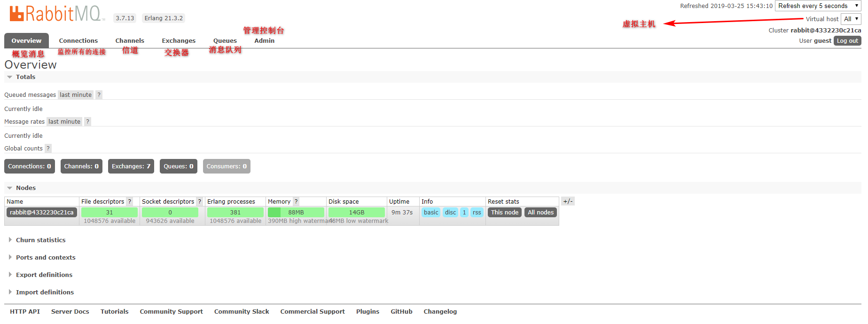The image size is (868, 324).
Task: Click the RabbitMQ logo
Action: pos(56,14)
